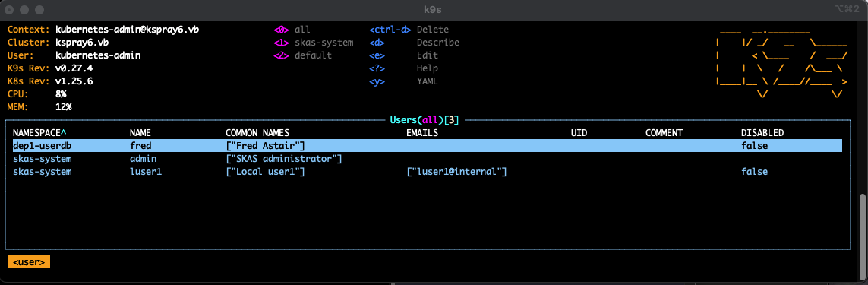Click the CPU value 8%
Screen dimensions: 868x285
(61, 94)
